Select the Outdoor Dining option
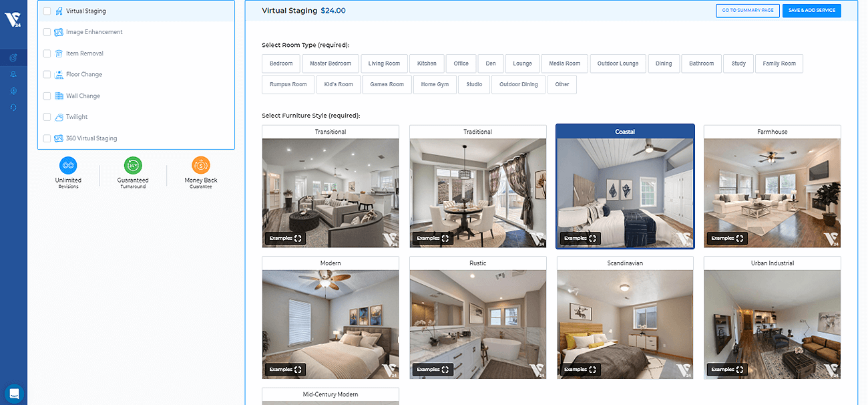The image size is (868, 405). (519, 84)
